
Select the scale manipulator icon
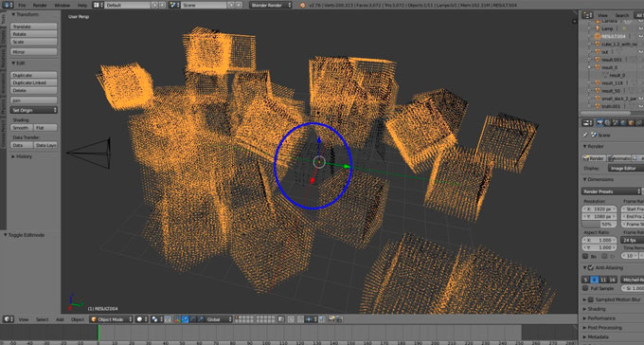pos(201,319)
